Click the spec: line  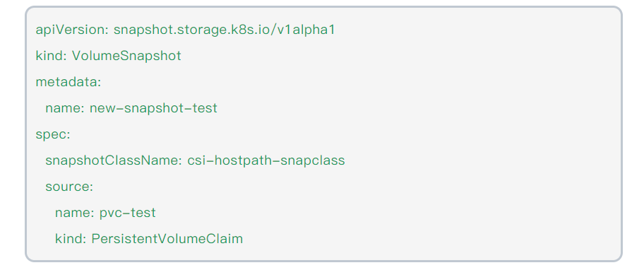(53, 134)
